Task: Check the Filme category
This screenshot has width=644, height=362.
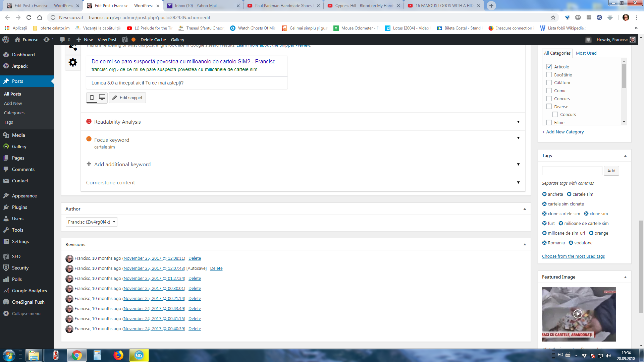Action: tap(549, 122)
